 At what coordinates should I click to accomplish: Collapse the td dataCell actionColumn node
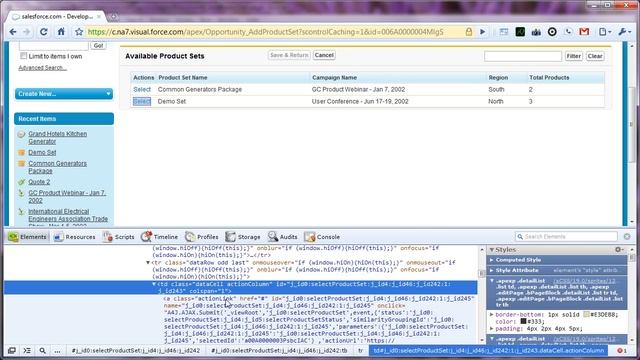pos(154,284)
